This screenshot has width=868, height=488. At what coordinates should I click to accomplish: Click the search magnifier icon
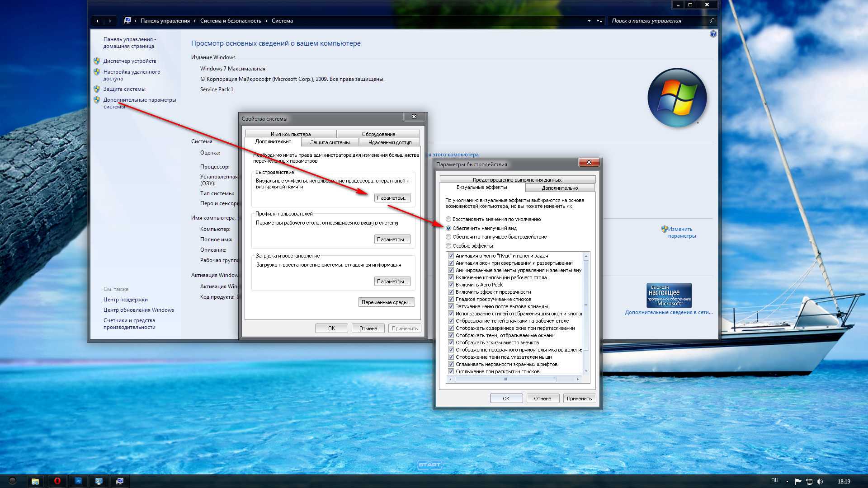(x=712, y=21)
